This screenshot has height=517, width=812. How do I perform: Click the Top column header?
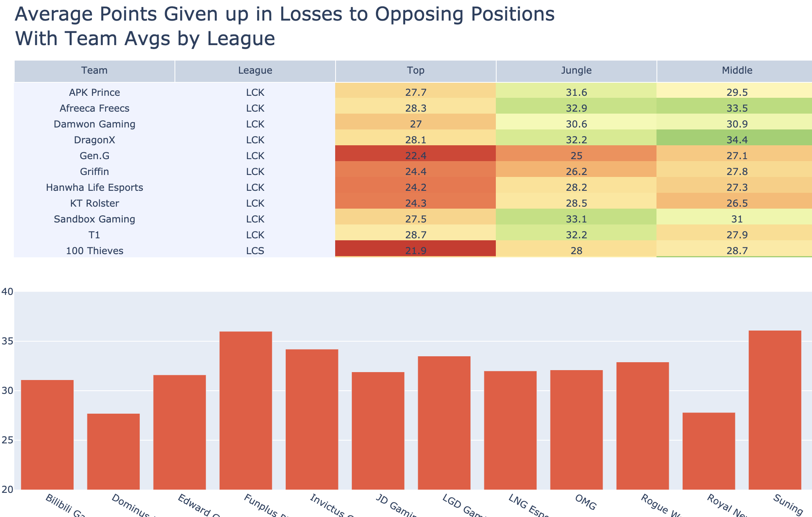click(416, 71)
